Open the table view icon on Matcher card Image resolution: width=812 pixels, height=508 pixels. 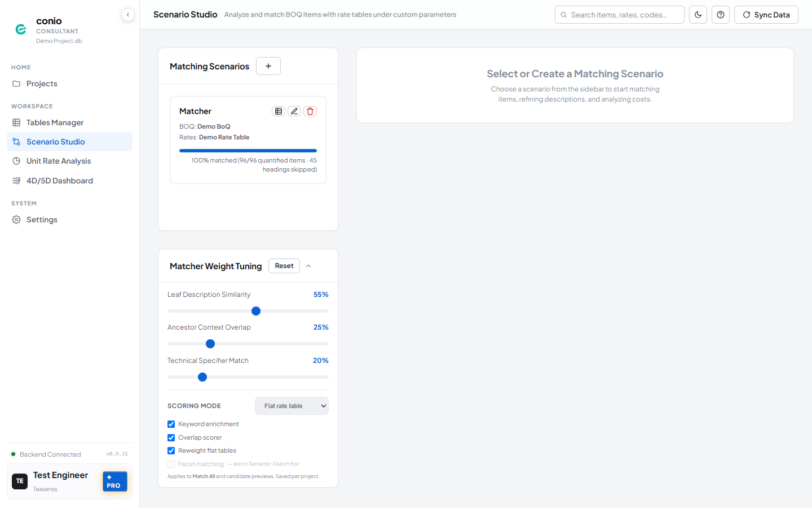pos(279,111)
